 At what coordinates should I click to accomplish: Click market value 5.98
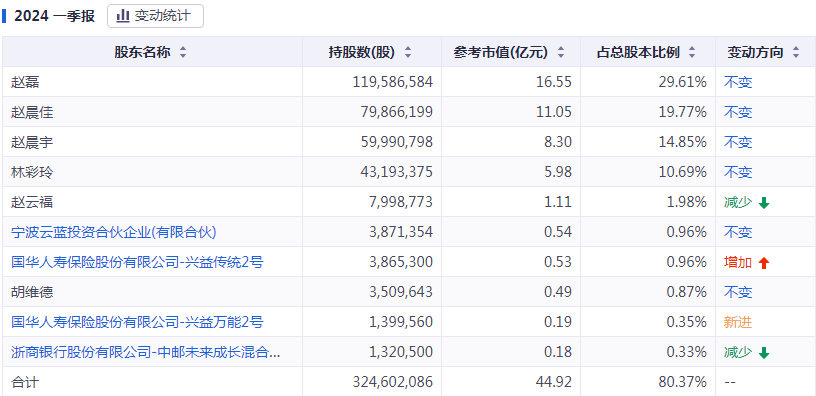tap(558, 172)
